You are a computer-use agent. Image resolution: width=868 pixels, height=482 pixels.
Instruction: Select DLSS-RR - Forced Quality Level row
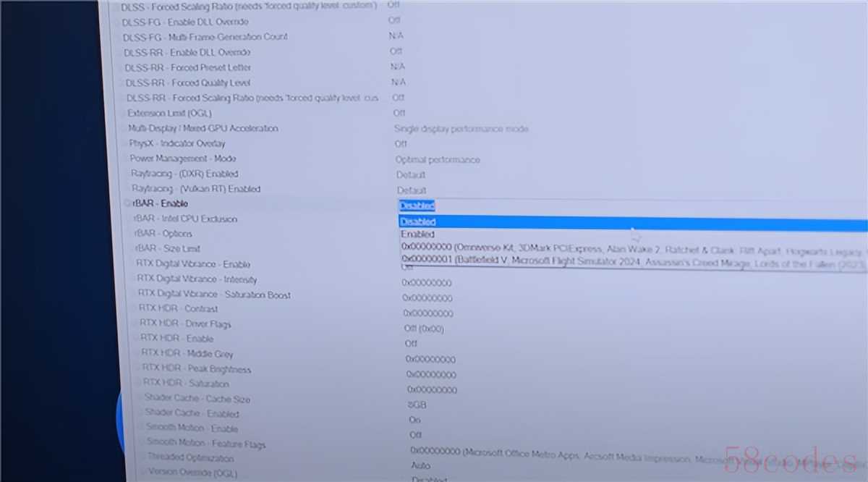point(188,83)
